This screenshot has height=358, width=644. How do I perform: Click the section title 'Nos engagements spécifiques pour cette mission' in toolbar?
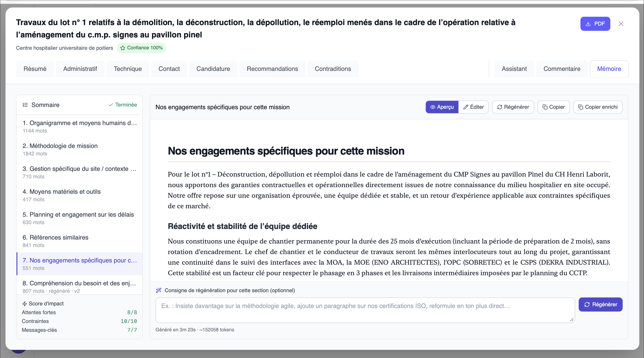[223, 107]
